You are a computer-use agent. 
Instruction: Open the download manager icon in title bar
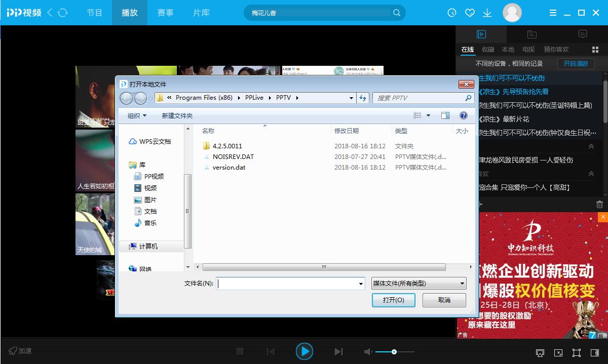coord(487,13)
